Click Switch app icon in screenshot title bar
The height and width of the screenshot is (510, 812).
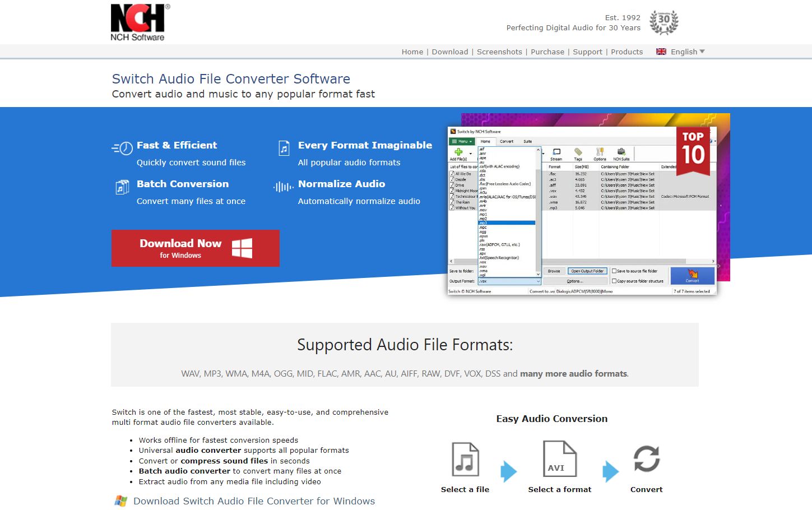pyautogui.click(x=453, y=132)
